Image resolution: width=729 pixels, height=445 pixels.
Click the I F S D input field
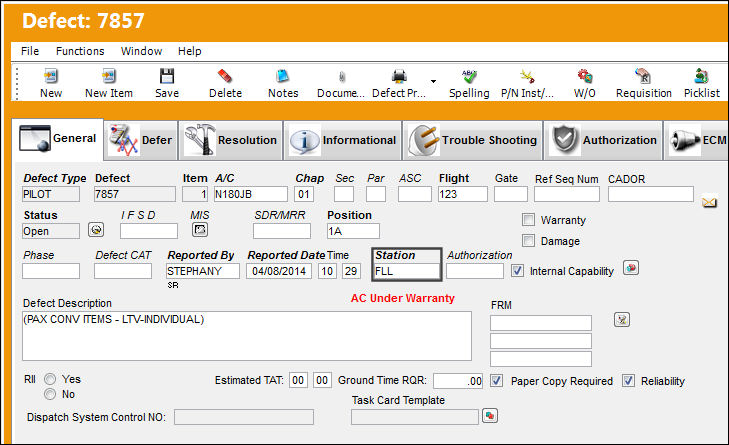point(149,231)
